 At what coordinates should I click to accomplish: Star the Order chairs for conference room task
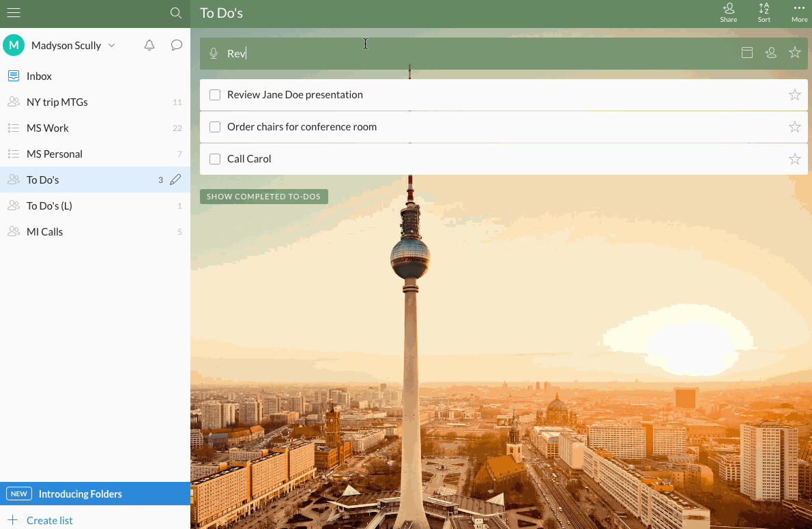tap(795, 127)
